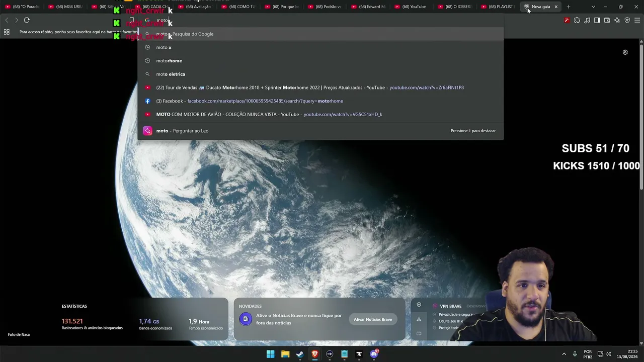Select the VPN shield widget tab icon

(x=419, y=305)
